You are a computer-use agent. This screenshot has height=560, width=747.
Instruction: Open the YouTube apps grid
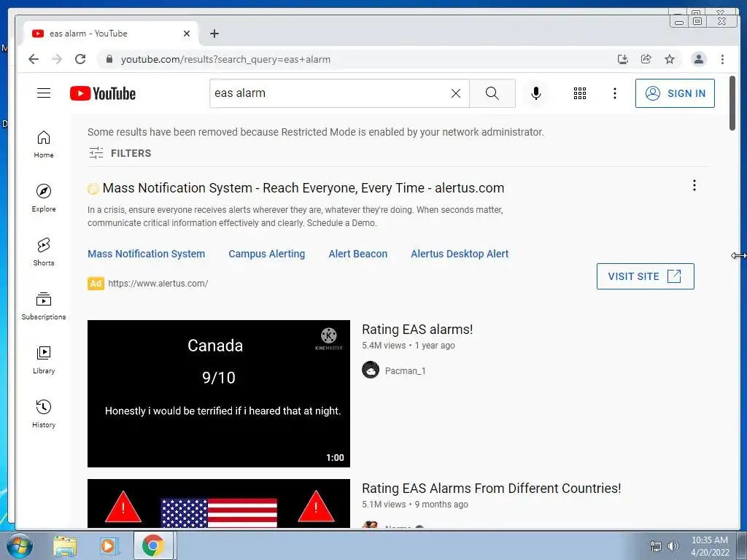coord(580,93)
